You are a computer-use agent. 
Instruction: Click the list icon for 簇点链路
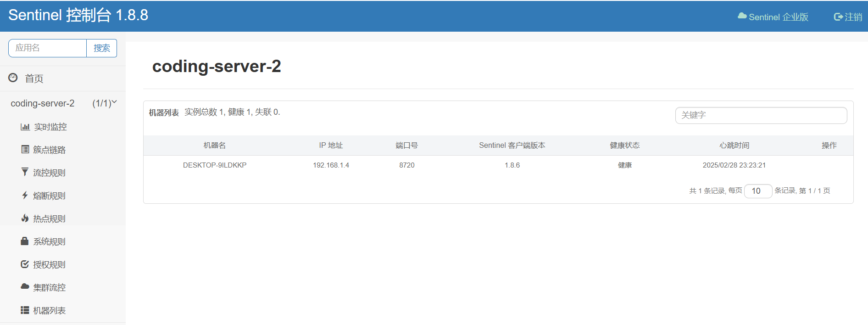tap(25, 149)
